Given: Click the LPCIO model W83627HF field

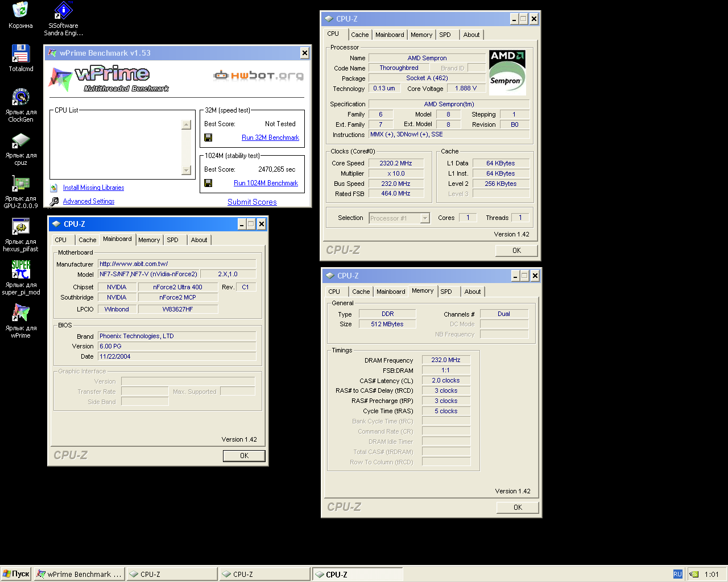Looking at the screenshot, I should click(x=177, y=309).
